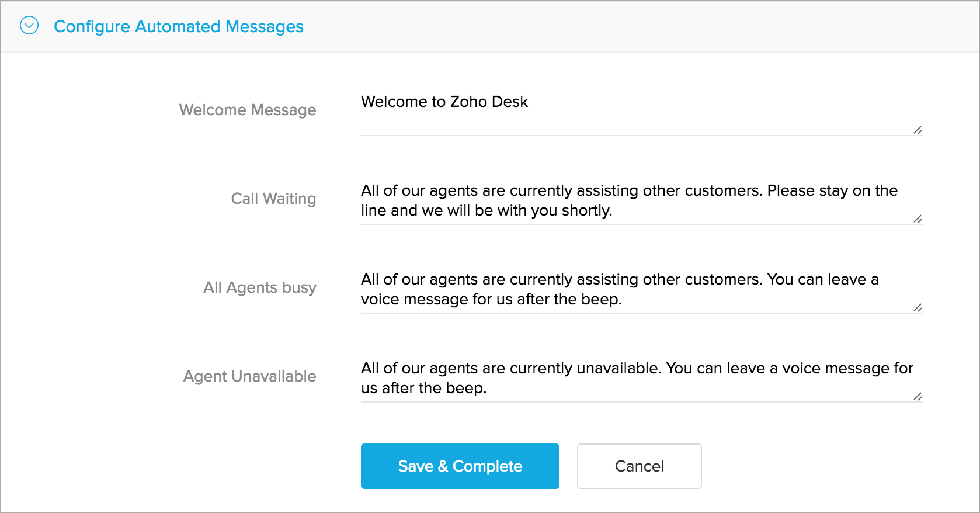
Task: Click the 'Welcome to Zoho Desk' text
Action: point(444,102)
